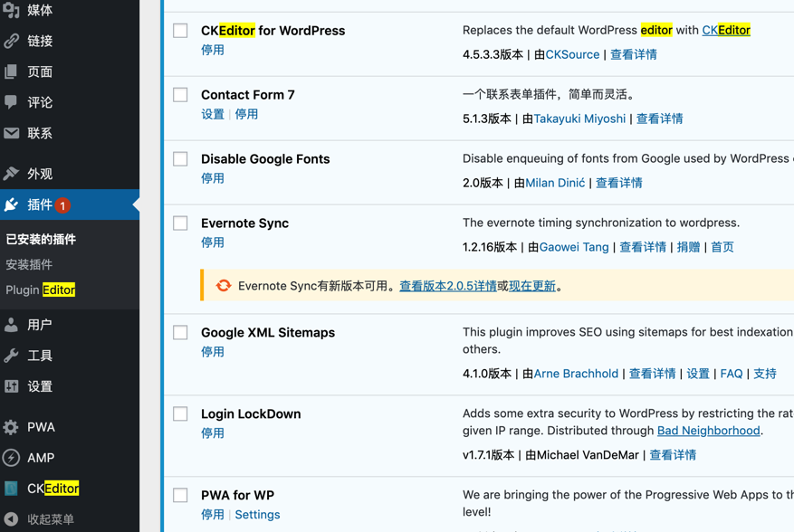The image size is (794, 532).
Task: Check the CKEditor for WordPress checkbox
Action: point(180,31)
